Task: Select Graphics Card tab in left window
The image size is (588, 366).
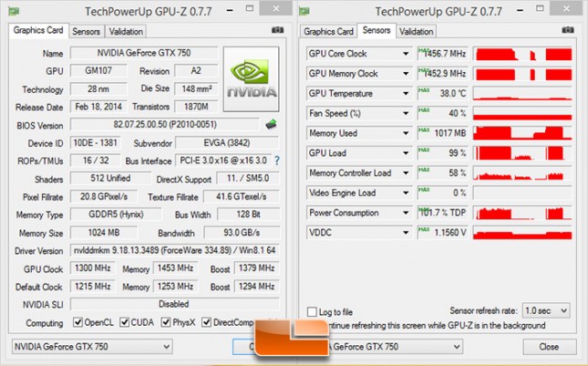Action: tap(38, 30)
